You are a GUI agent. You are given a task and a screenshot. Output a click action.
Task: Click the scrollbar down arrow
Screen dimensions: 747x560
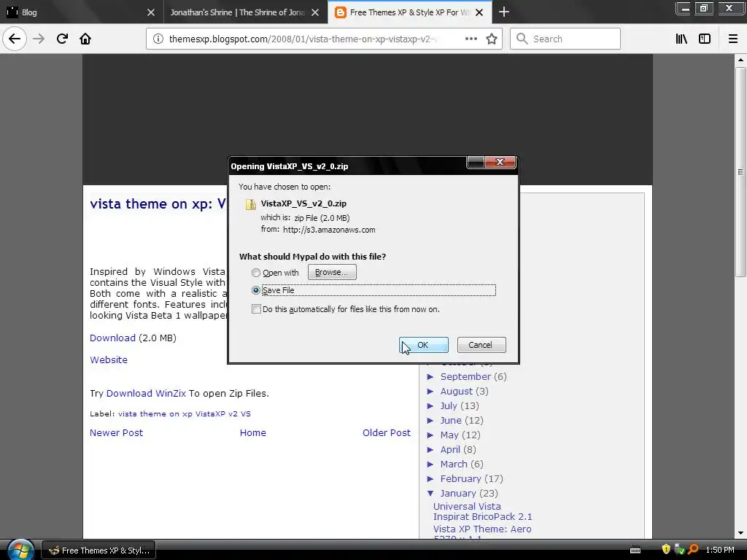(x=740, y=533)
